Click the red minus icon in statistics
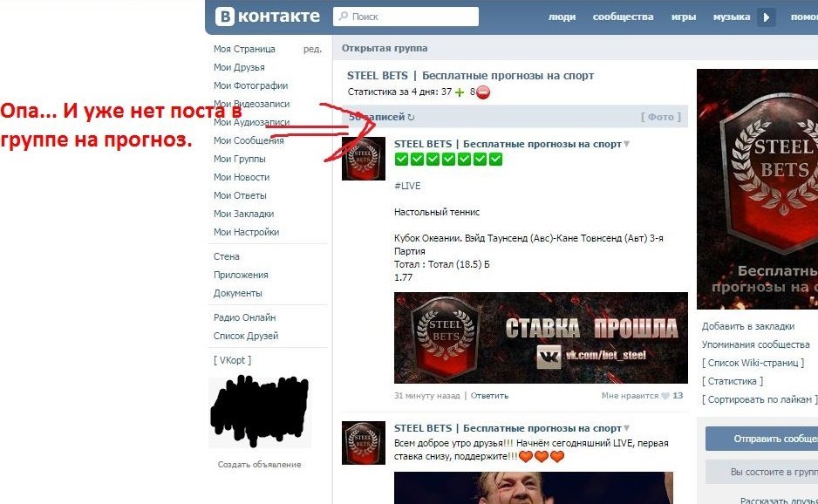Screen dimensions: 818x504 tap(483, 92)
